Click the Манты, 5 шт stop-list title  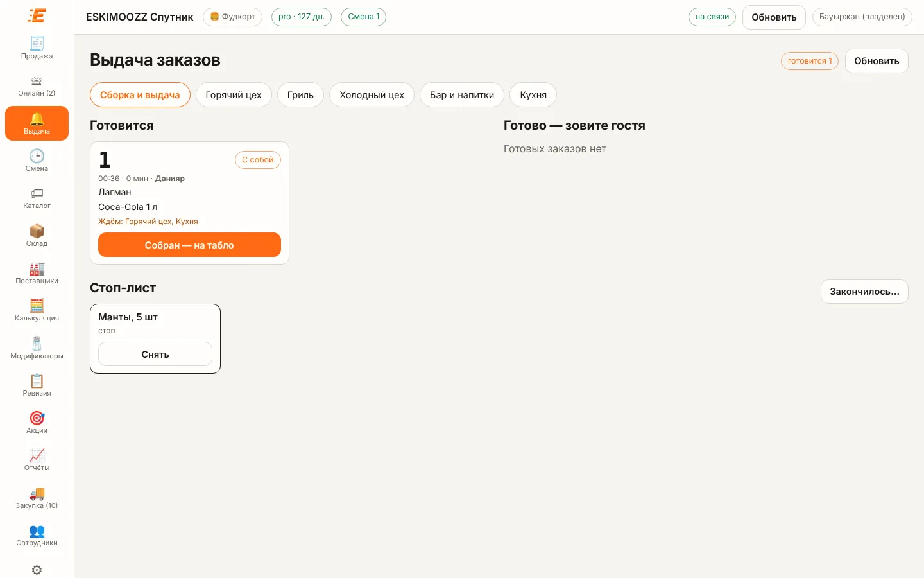tap(128, 317)
